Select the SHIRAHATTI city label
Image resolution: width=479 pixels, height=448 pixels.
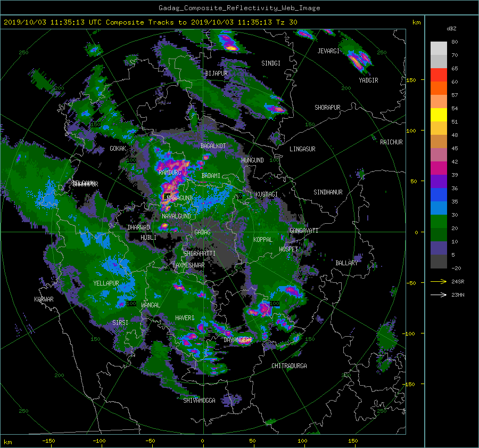tap(200, 254)
